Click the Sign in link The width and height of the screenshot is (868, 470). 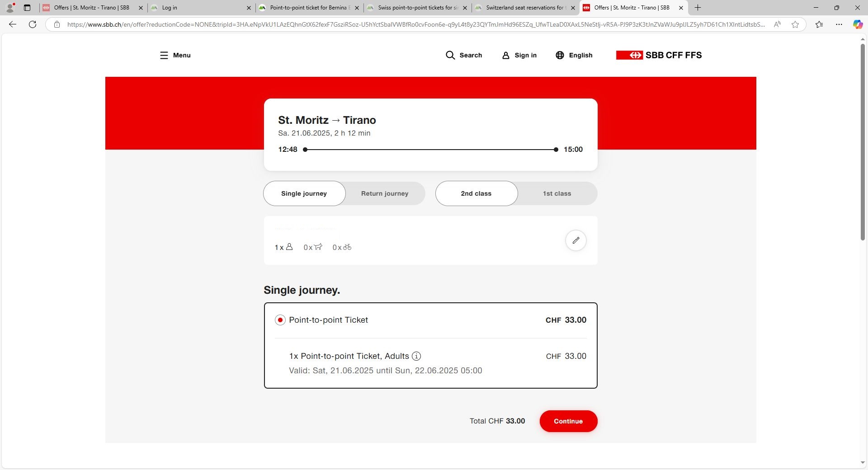519,55
